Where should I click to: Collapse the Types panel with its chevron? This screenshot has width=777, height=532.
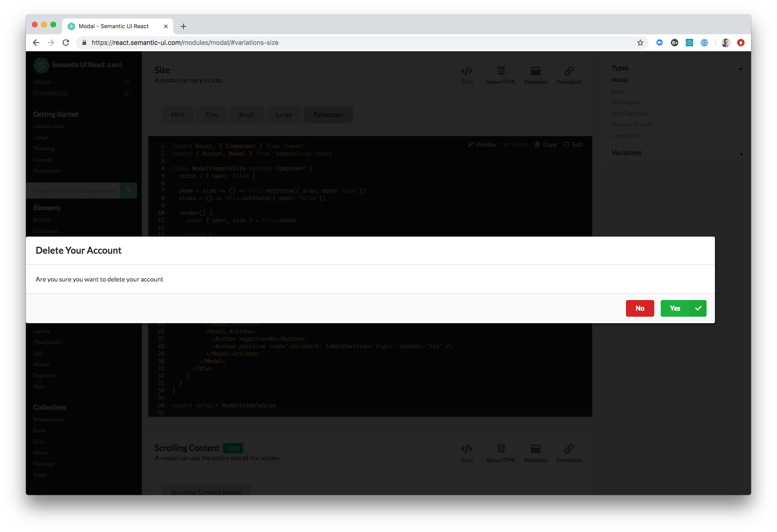pyautogui.click(x=740, y=68)
